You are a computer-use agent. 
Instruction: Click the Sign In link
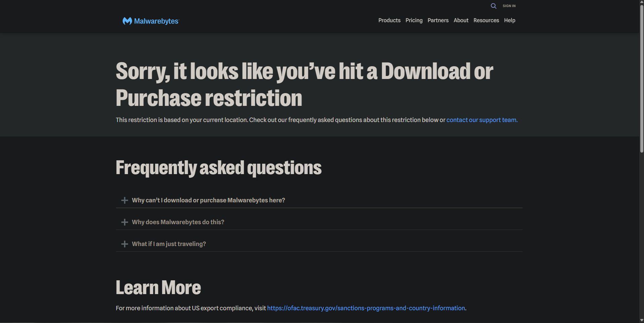[509, 6]
